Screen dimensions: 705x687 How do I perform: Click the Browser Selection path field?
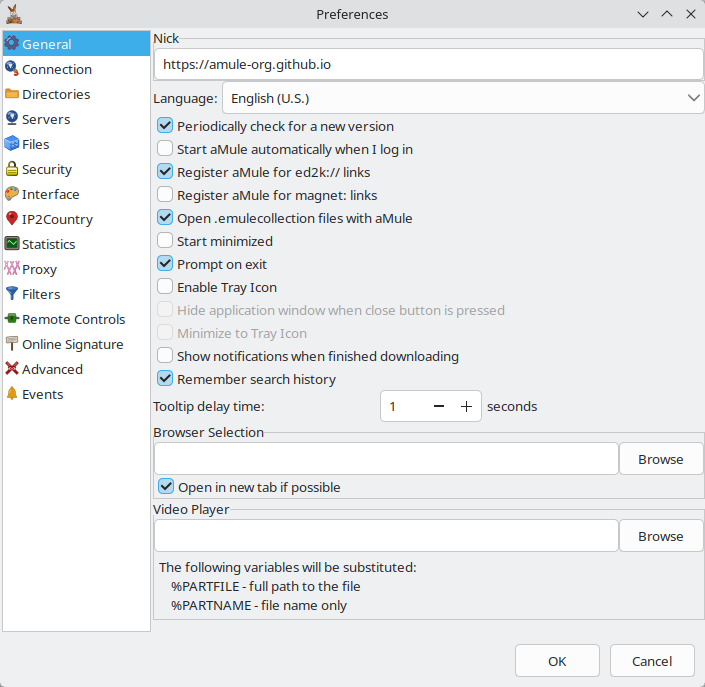click(387, 459)
